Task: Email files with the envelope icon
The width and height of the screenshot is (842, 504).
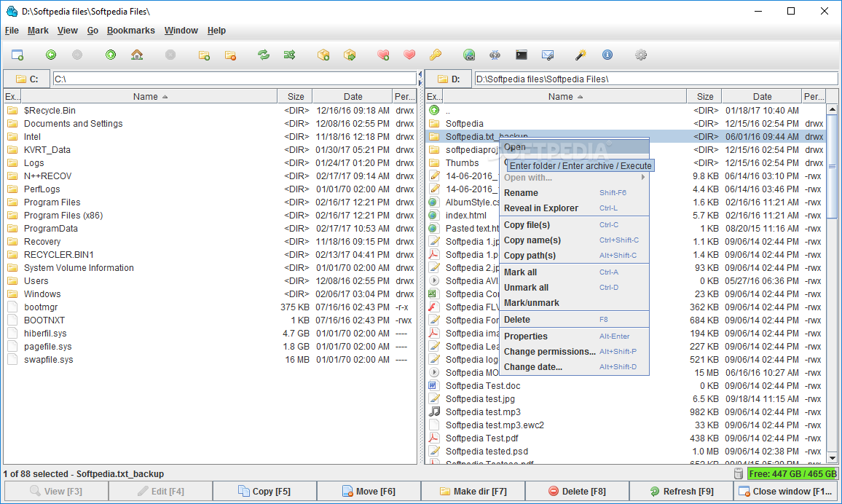Action: (x=548, y=55)
